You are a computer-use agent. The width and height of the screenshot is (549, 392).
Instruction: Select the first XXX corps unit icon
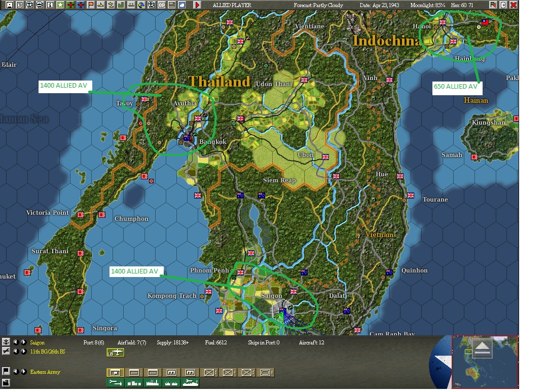click(134, 373)
